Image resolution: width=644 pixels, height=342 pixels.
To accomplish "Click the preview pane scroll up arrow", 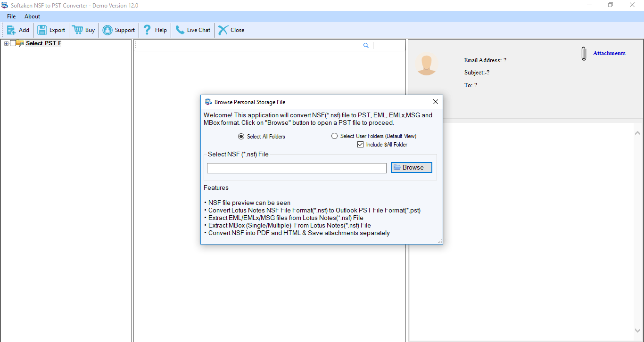I will tap(638, 133).
